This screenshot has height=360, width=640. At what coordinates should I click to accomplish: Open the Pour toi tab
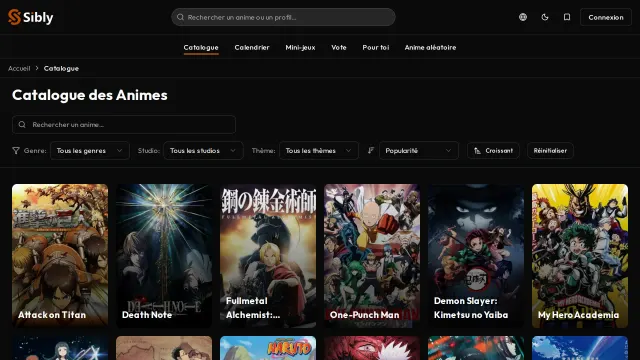tap(376, 47)
